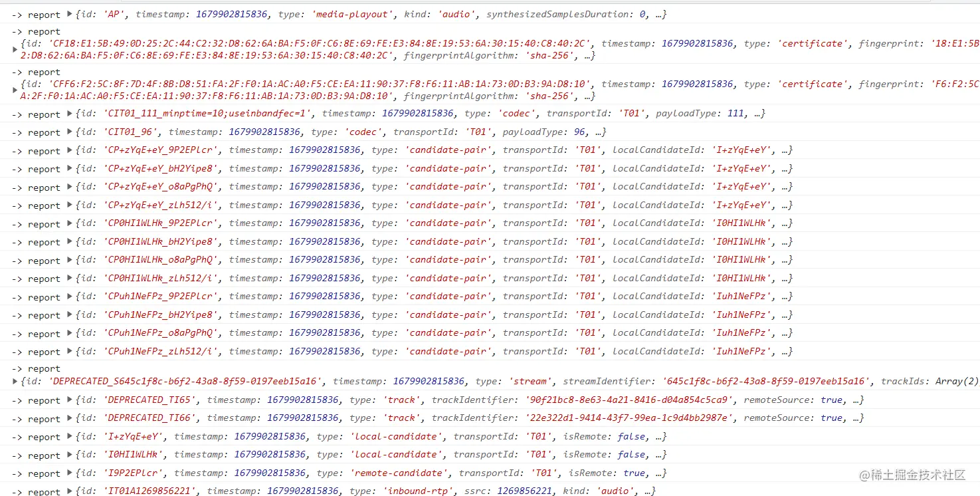Expand the 'CIT01_96' codec report object
Image resolution: width=980 pixels, height=496 pixels.
click(x=70, y=132)
